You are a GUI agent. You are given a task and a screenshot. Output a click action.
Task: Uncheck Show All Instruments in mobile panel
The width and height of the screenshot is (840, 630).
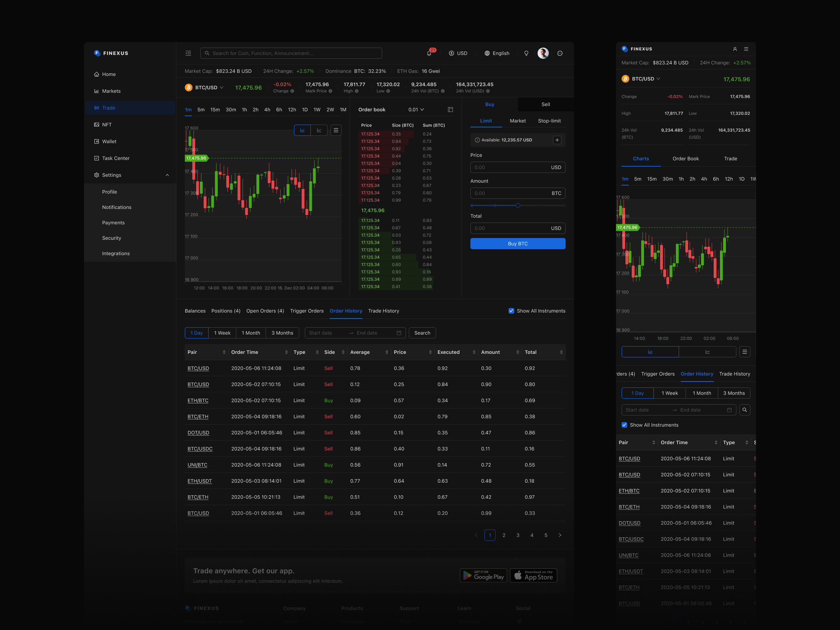click(624, 425)
